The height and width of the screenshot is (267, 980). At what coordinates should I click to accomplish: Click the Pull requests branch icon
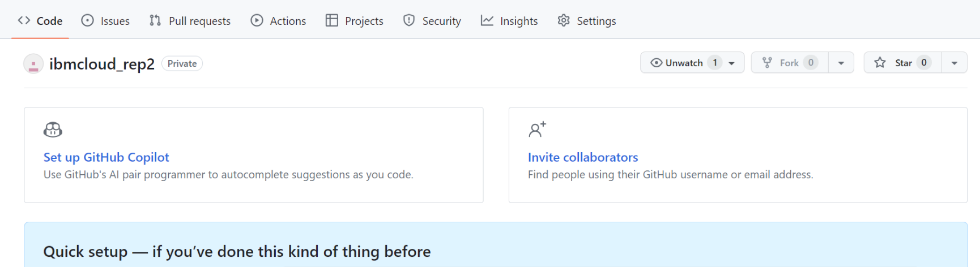pyautogui.click(x=155, y=21)
